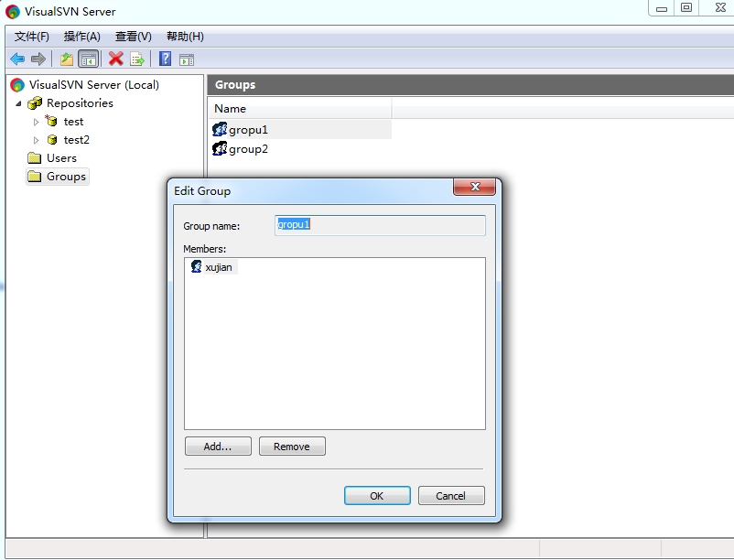Open the 操作(A) menu
The width and height of the screenshot is (734, 560).
coord(82,37)
